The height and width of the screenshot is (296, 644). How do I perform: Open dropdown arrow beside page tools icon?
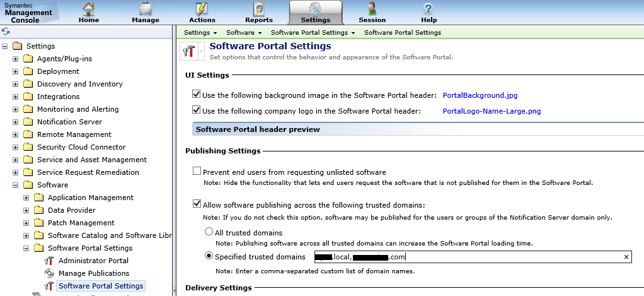coord(201,51)
